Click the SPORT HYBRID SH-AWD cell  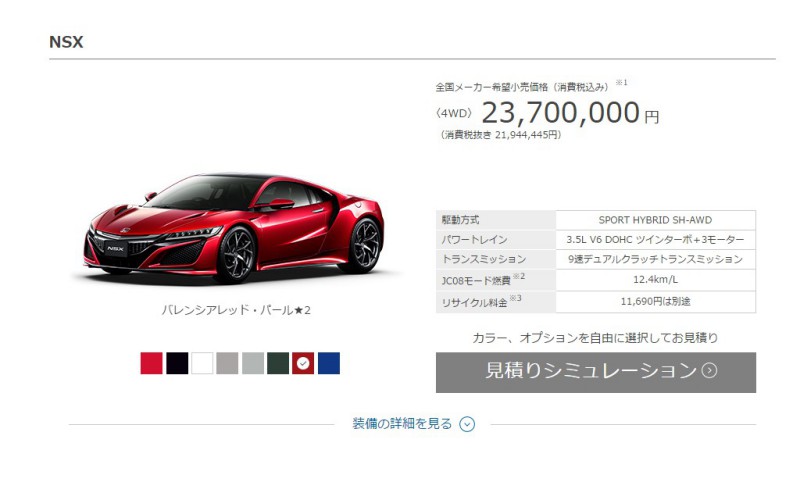pos(655,220)
